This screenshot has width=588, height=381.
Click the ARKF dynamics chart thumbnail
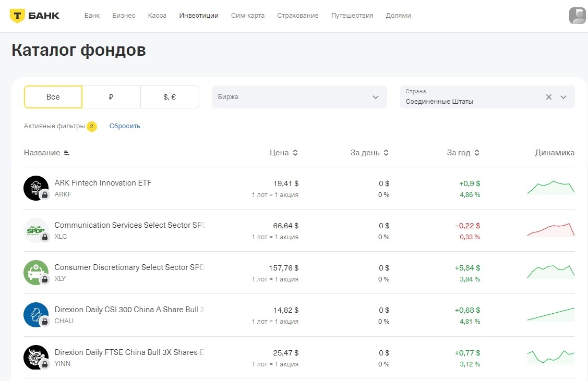click(x=551, y=188)
